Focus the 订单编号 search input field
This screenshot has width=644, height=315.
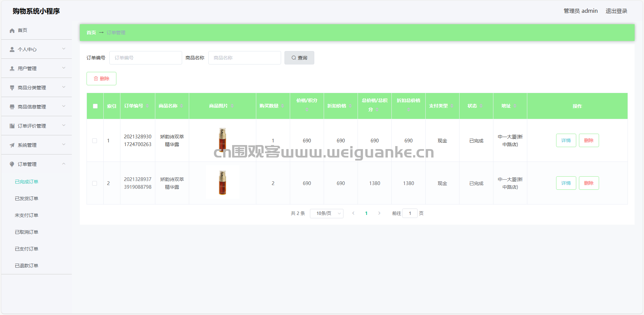(x=146, y=58)
